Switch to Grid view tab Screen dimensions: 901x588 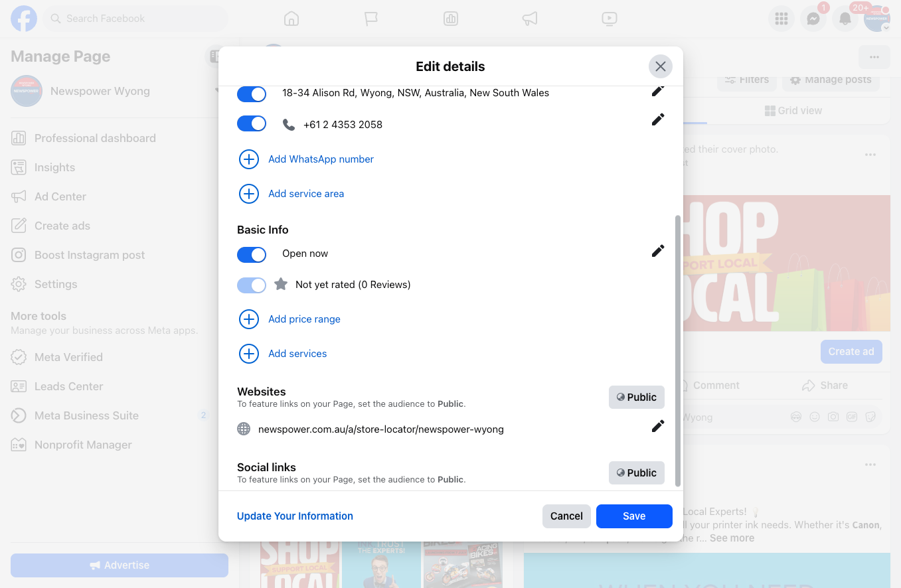click(x=793, y=111)
